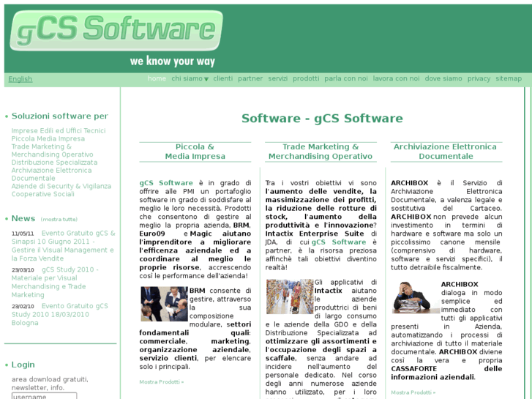Switch language to English
This screenshot has width=532, height=399.
20,79
